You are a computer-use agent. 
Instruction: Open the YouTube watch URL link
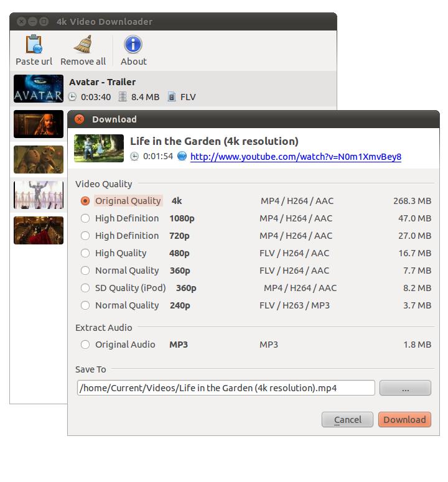pos(296,157)
